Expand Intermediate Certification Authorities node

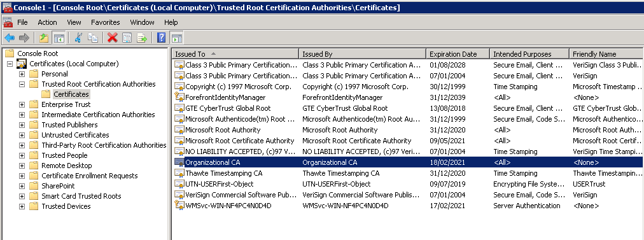(22, 115)
